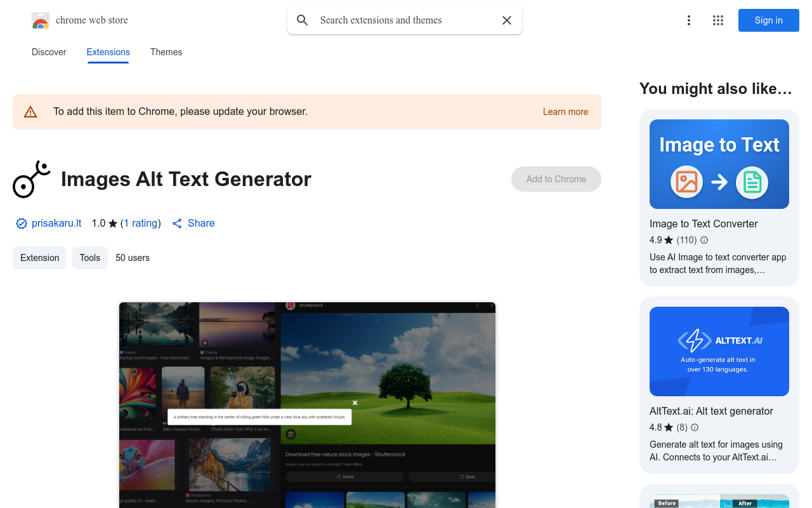Visit the prisakaru.lt publisher link

(56, 224)
